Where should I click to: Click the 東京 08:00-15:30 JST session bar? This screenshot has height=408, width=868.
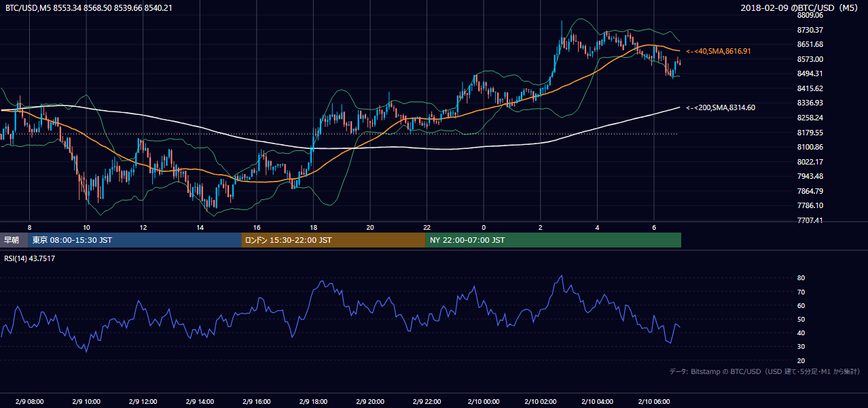[134, 240]
